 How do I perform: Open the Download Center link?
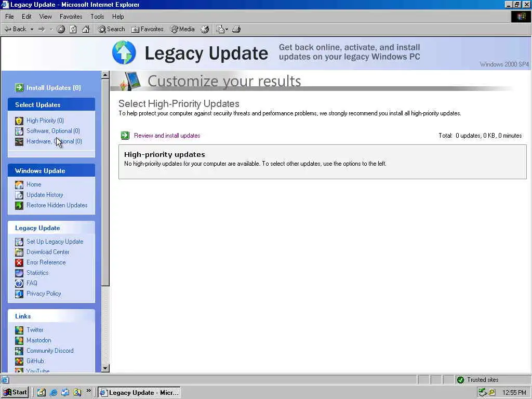coord(48,252)
